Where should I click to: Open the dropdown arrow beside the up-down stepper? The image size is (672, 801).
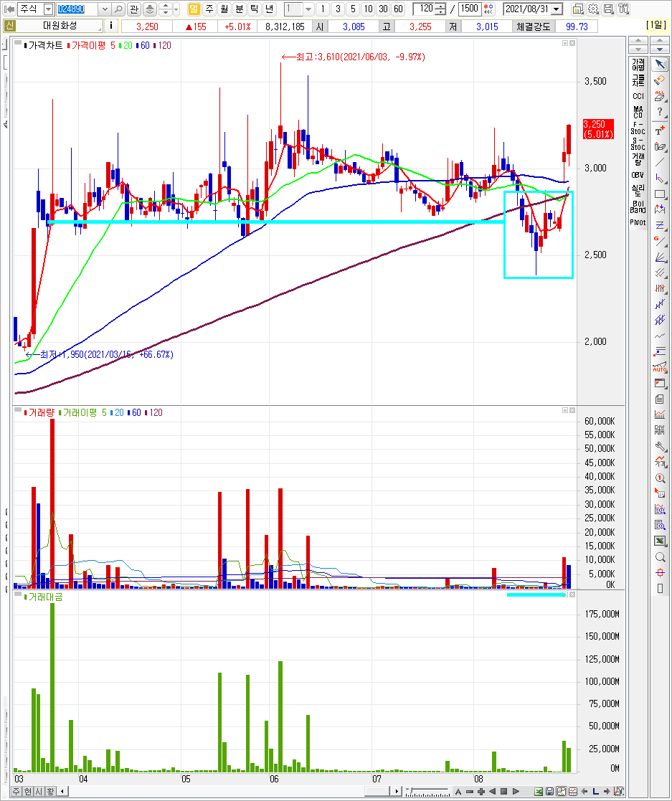(x=176, y=9)
